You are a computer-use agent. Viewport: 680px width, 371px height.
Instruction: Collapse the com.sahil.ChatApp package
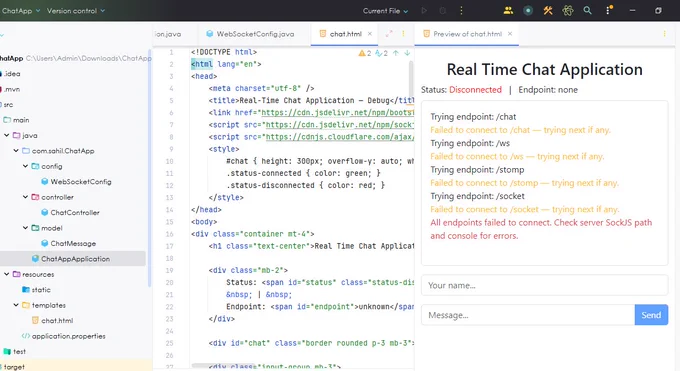coord(16,151)
